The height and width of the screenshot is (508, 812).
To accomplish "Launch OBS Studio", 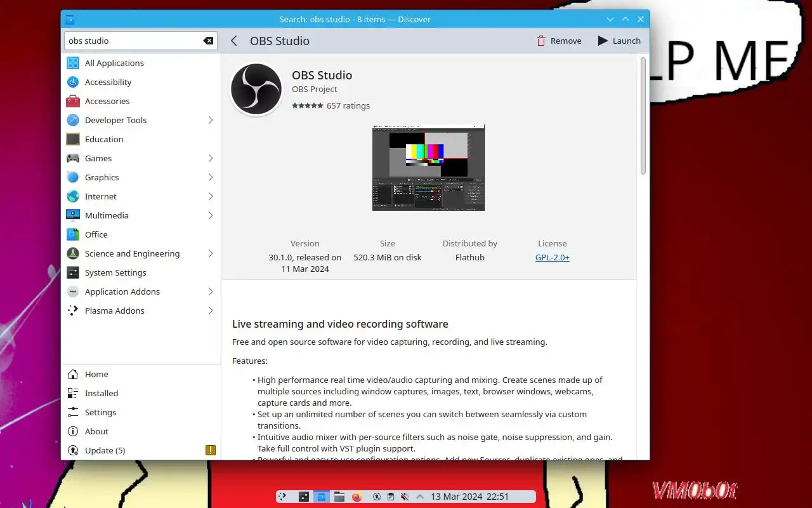I will tap(619, 41).
